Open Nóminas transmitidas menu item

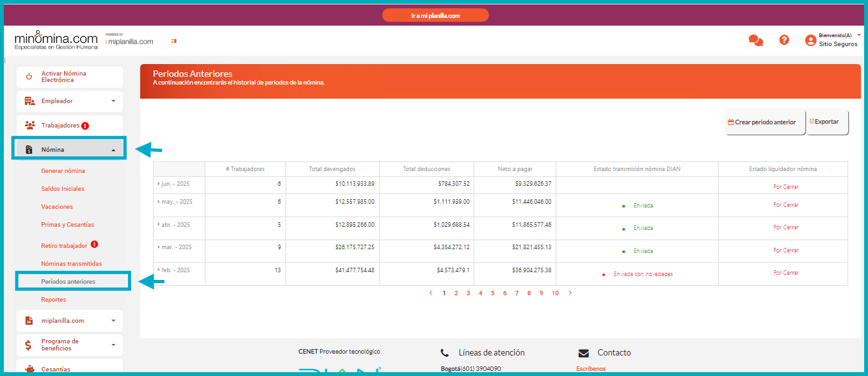[71, 263]
